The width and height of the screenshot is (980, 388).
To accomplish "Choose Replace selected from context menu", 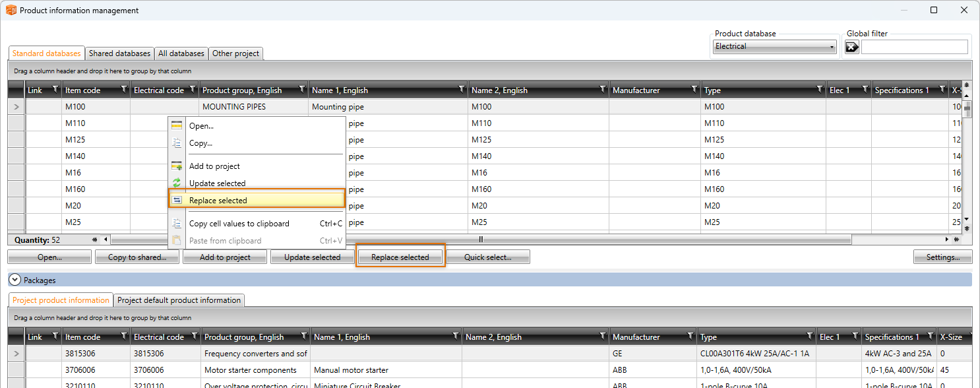I will [x=218, y=201].
